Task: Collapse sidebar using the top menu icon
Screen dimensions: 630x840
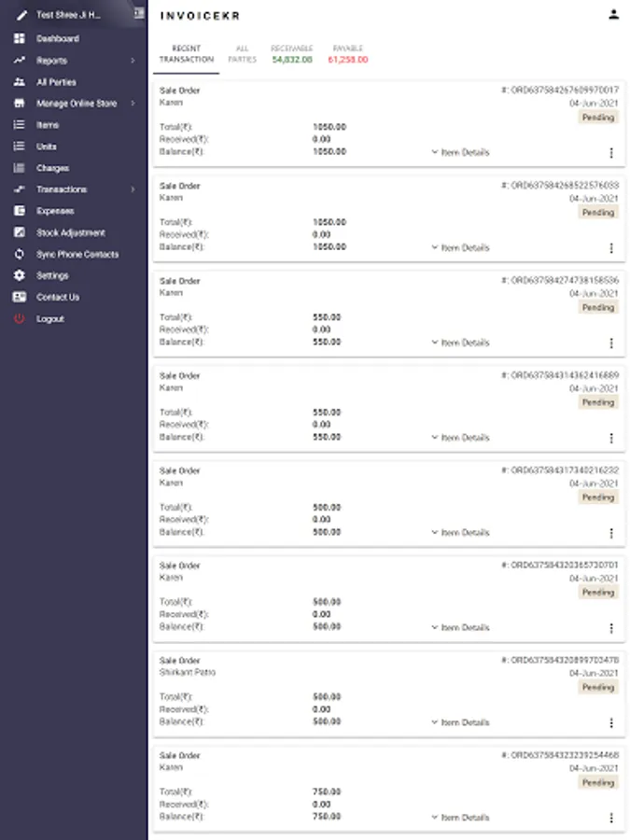Action: click(x=138, y=14)
